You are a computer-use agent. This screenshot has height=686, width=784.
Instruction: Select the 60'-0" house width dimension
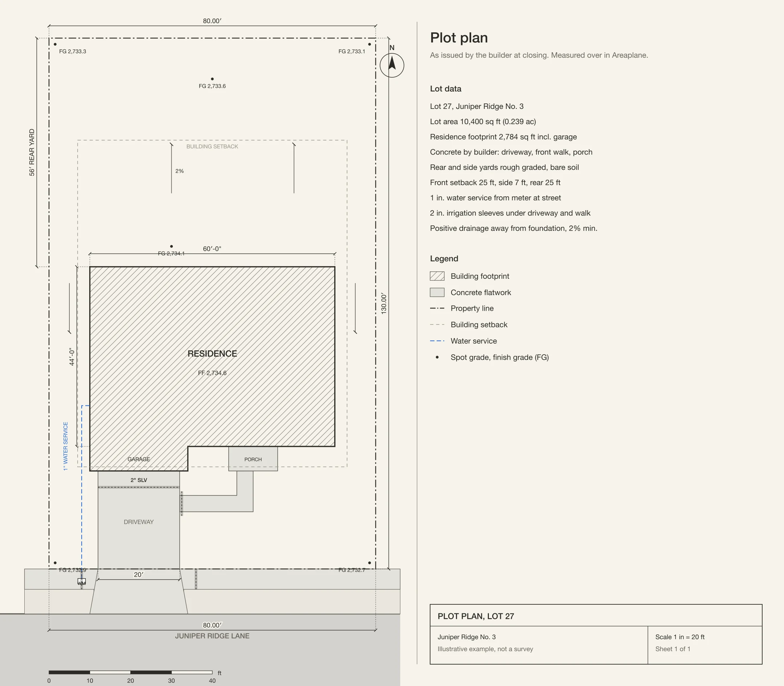coord(212,249)
